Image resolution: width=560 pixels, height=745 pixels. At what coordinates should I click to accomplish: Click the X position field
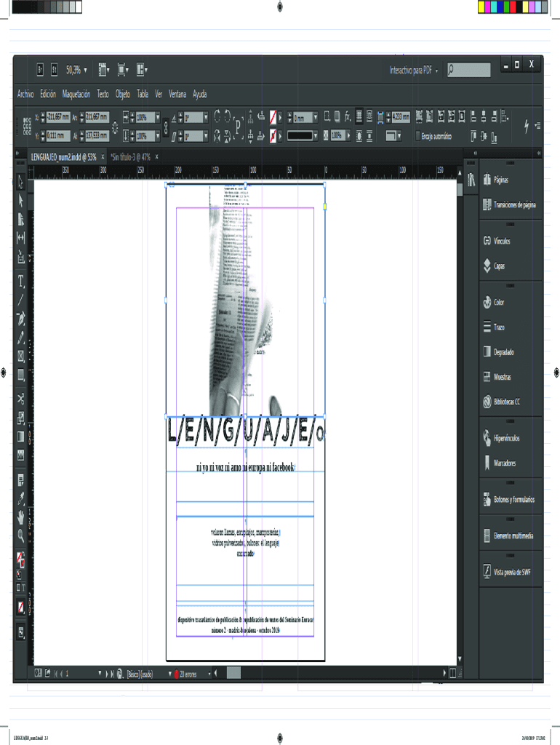pyautogui.click(x=58, y=117)
